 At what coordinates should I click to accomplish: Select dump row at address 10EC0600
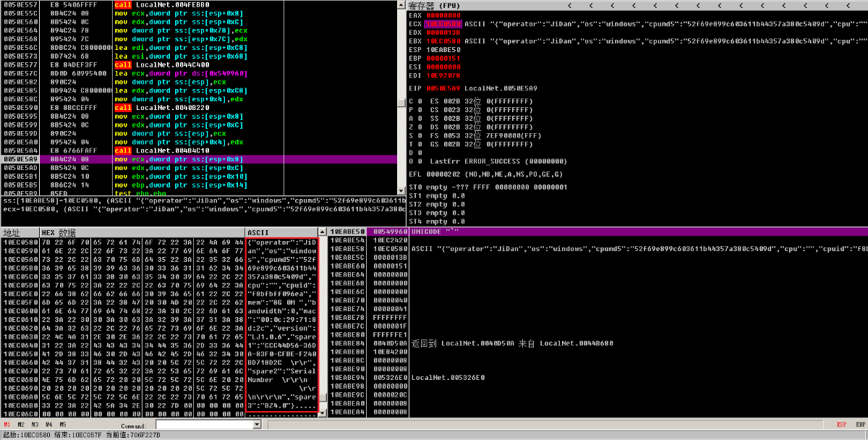[x=160, y=310]
